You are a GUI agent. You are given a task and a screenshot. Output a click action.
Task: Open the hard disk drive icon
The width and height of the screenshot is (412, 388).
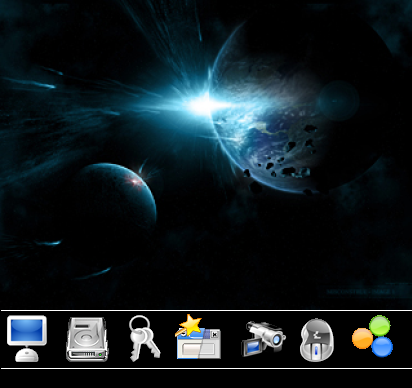(87, 339)
